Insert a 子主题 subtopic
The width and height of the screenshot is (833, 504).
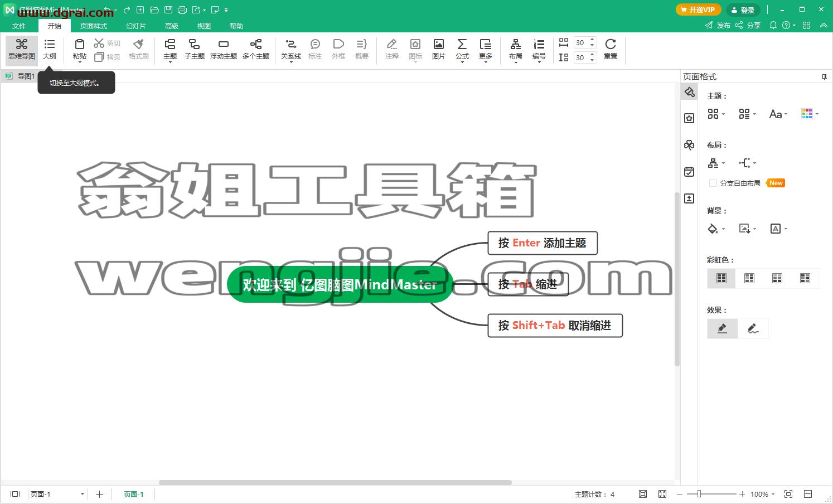coord(195,49)
